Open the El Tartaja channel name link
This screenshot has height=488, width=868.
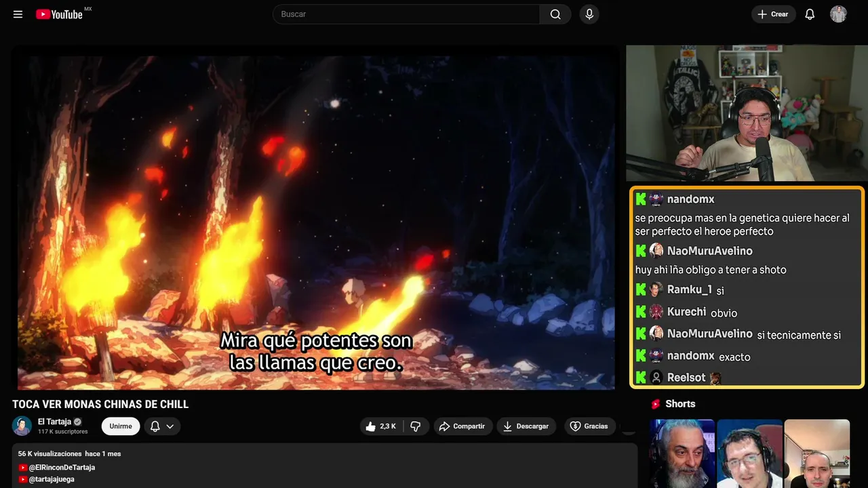pos(55,422)
